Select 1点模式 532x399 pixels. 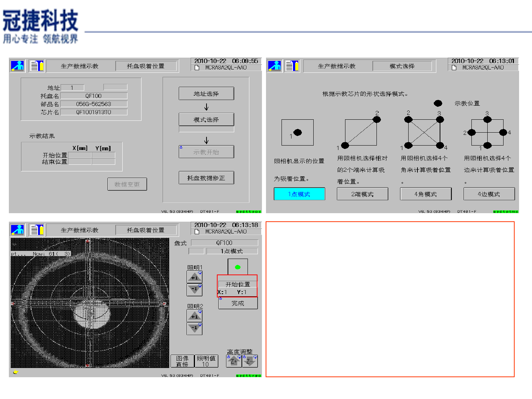tap(299, 194)
